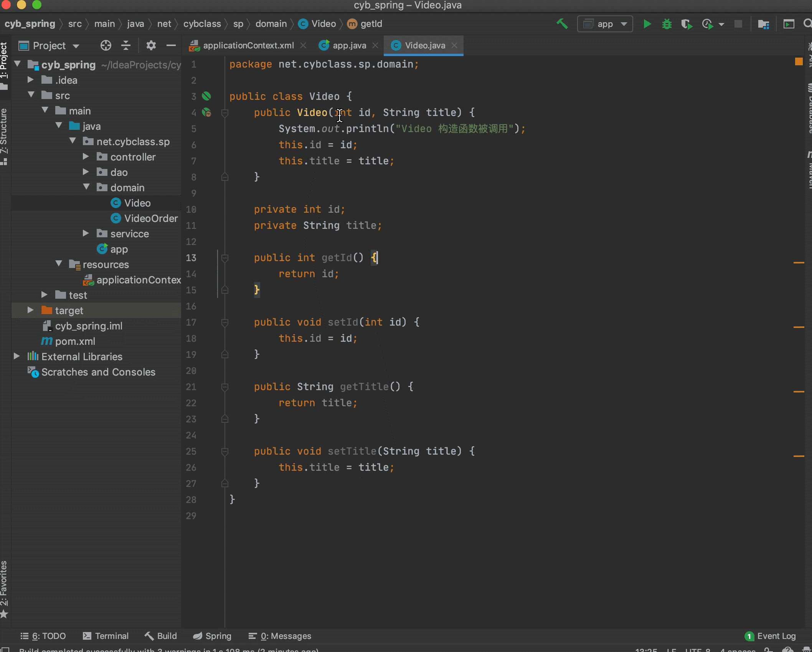Toggle the Structure side panel
Image resolution: width=812 pixels, height=652 pixels.
point(4,136)
